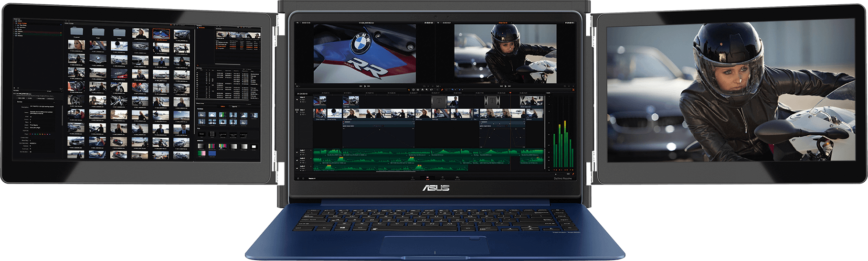Choose the first transition icon in Toolbox
Viewport: 868px width, 261px height.
[x=201, y=115]
